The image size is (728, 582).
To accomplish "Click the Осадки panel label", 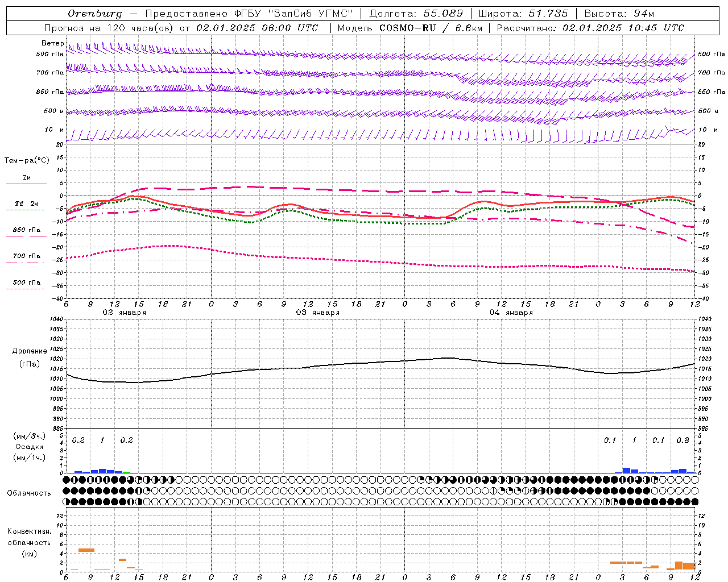I will [30, 447].
